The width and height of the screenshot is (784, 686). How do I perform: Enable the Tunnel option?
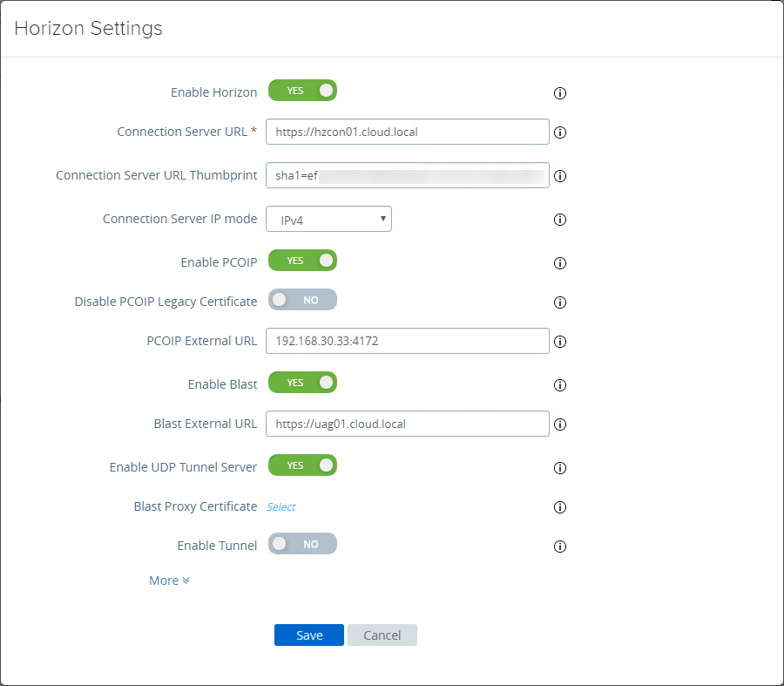[302, 543]
